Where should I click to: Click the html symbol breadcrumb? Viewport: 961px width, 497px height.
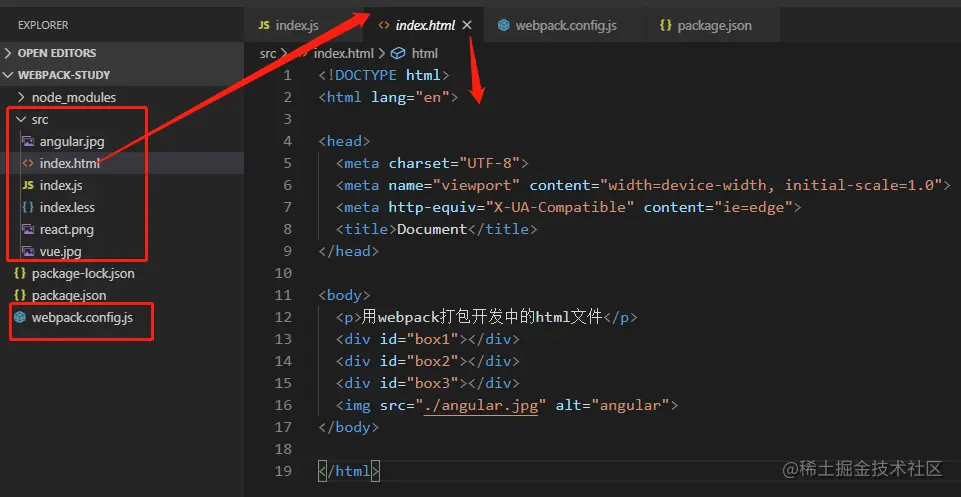pyautogui.click(x=425, y=53)
